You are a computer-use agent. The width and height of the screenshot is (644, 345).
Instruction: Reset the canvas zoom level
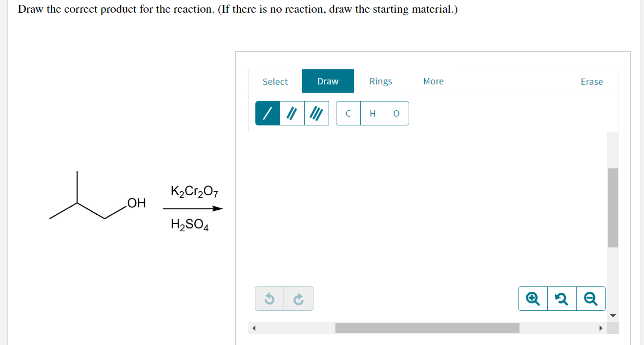pos(561,298)
